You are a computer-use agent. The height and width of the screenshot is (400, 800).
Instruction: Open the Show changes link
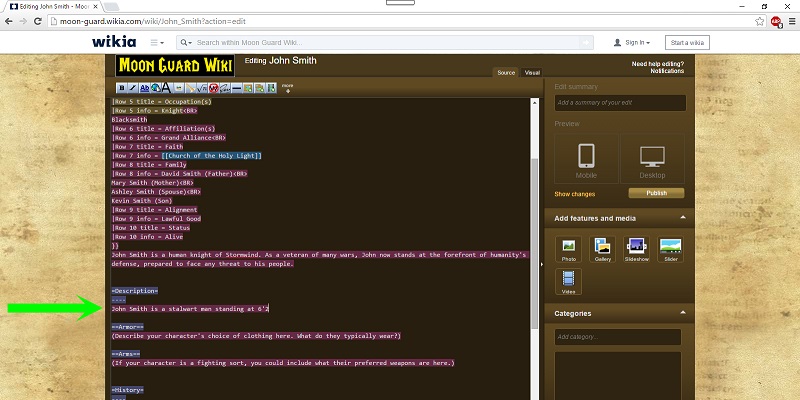click(x=574, y=194)
